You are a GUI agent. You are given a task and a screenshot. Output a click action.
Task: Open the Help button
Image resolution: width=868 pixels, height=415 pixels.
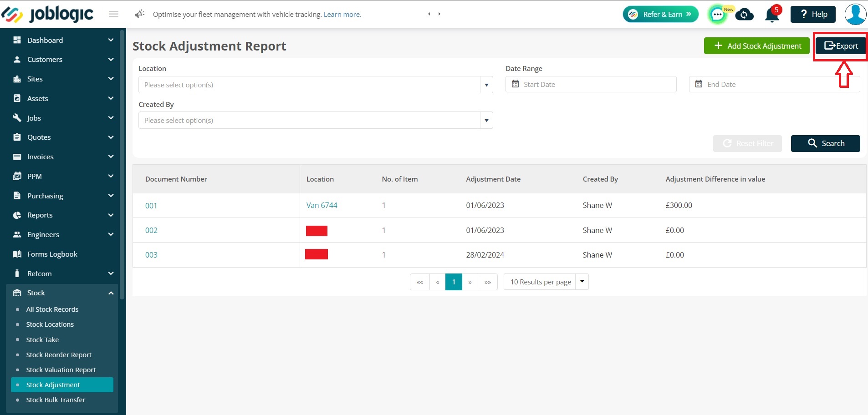click(813, 15)
